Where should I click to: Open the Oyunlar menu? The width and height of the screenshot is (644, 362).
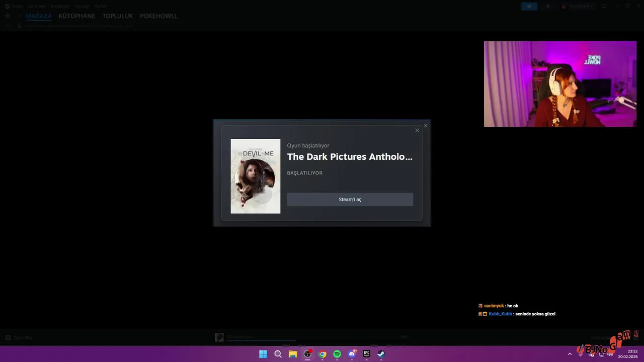(82, 6)
